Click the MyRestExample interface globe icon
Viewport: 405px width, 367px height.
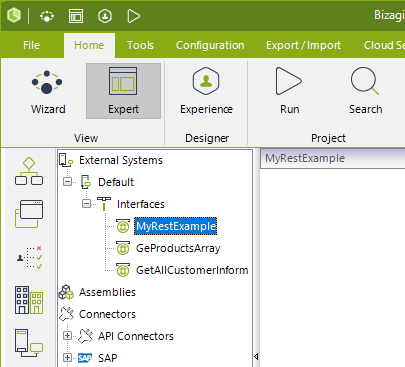tap(123, 226)
